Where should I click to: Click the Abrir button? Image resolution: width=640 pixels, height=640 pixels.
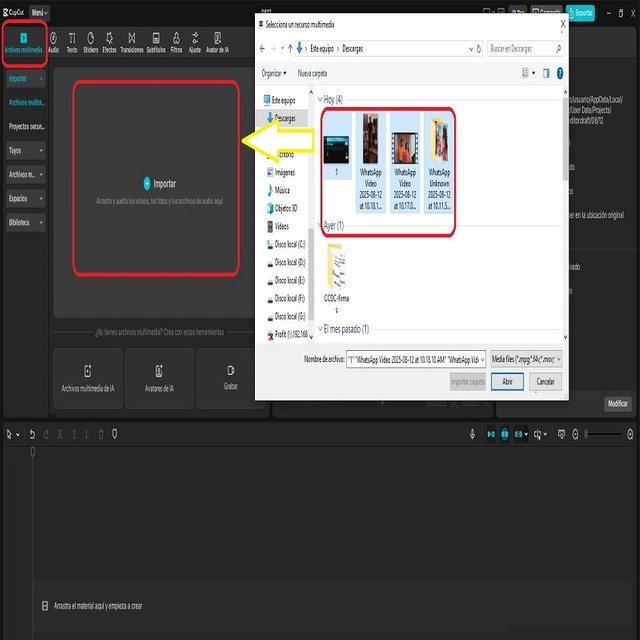coord(507,382)
